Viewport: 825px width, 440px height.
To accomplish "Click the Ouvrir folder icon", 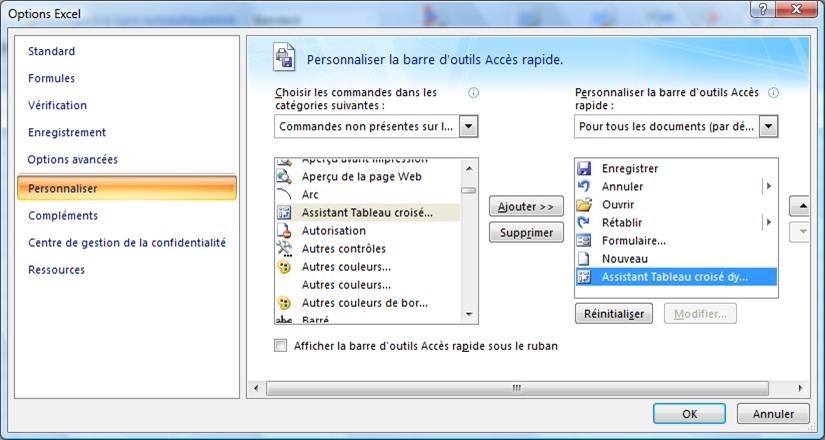I will point(584,204).
